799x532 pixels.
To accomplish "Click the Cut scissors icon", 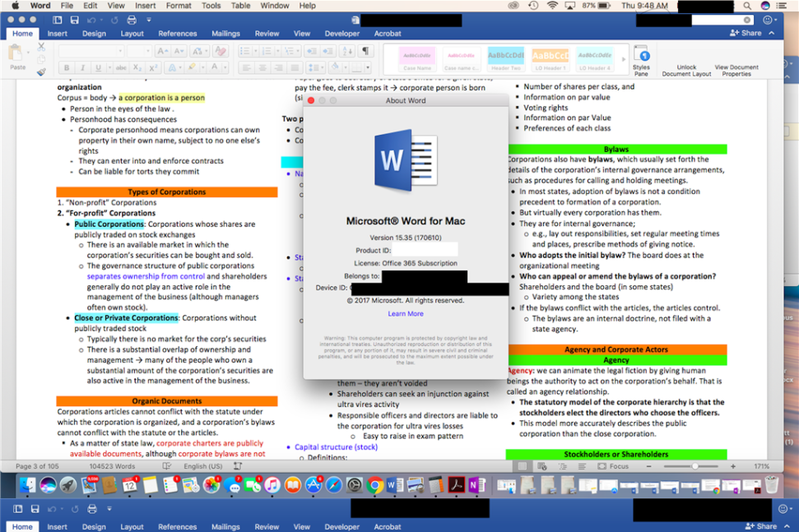I will [41, 47].
